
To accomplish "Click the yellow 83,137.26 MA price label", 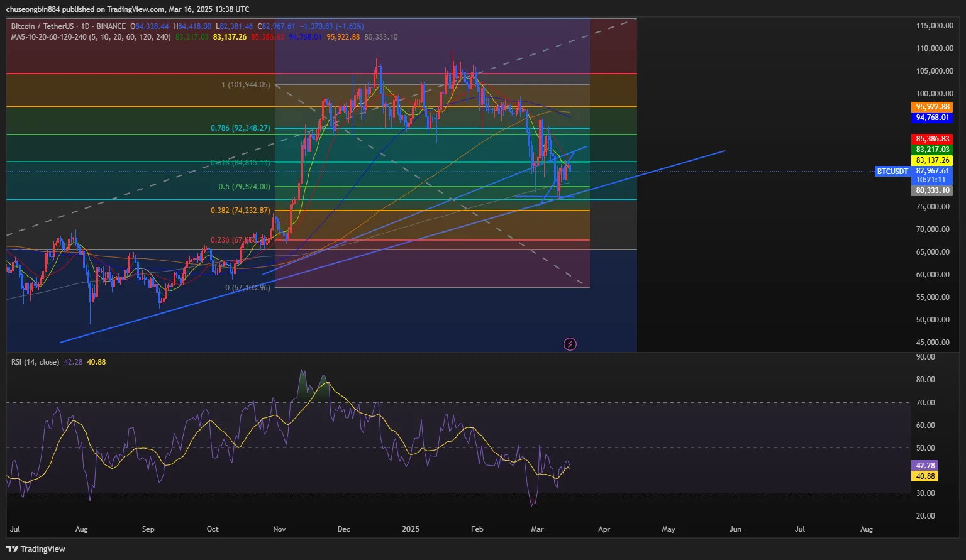I will click(x=932, y=160).
